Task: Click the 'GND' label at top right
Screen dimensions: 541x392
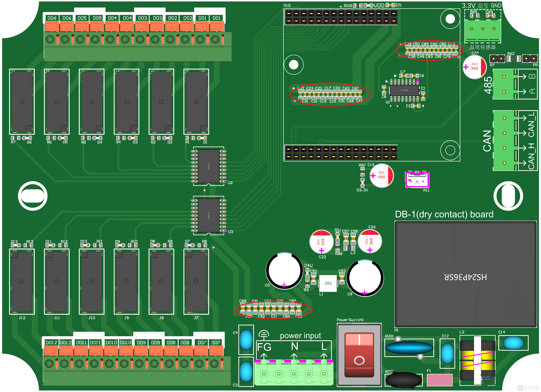Action: point(496,6)
